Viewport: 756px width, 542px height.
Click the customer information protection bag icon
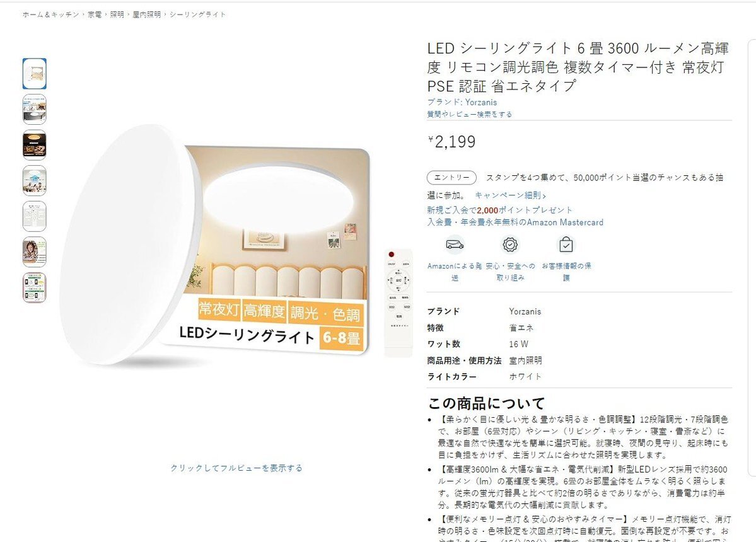(x=566, y=245)
